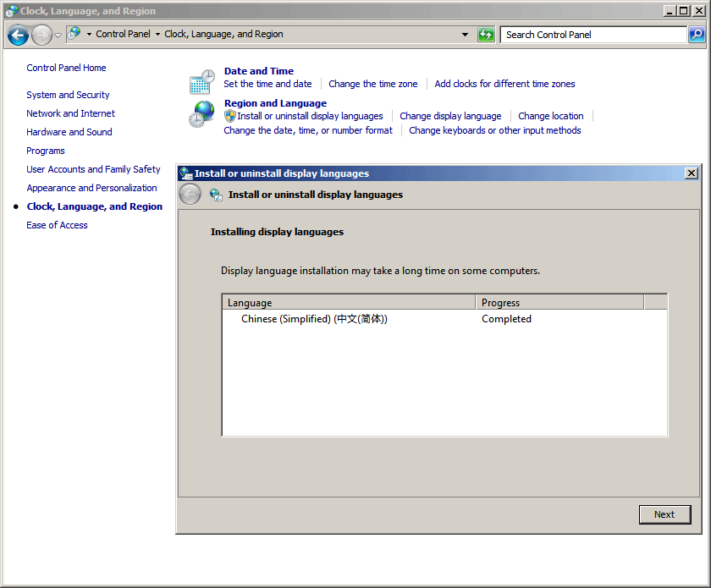Click the search magnifier icon
The height and width of the screenshot is (588, 711).
click(697, 35)
